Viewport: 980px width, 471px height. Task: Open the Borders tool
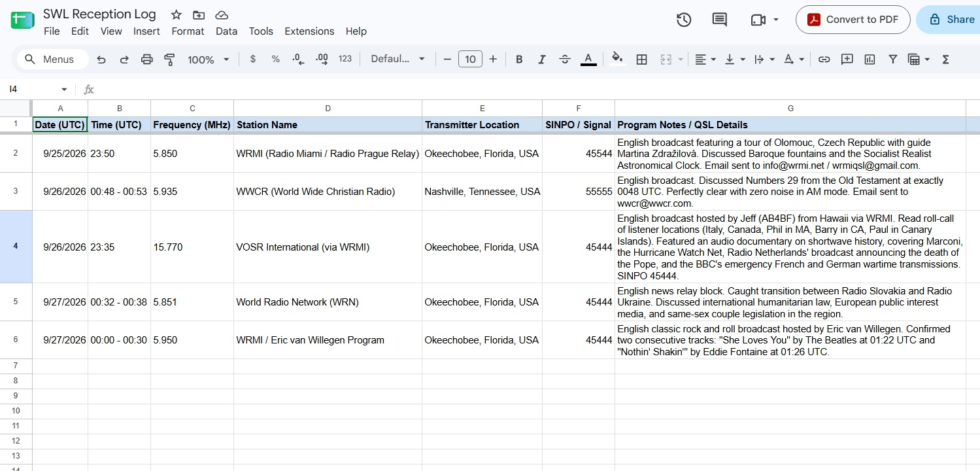point(642,60)
